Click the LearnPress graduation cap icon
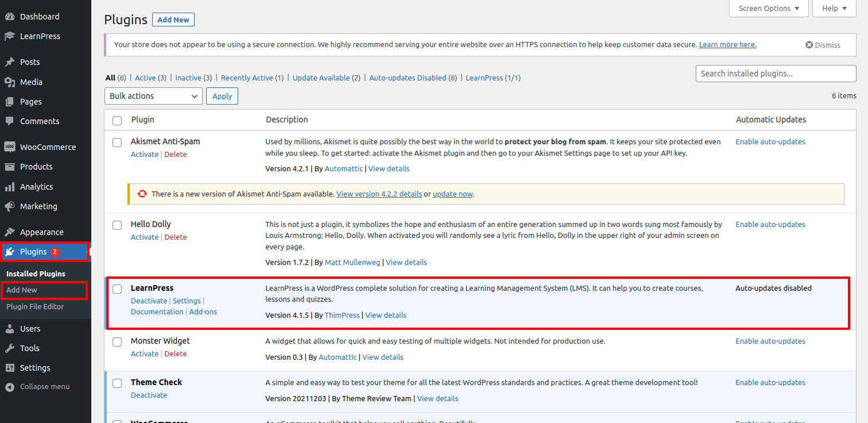The width and height of the screenshot is (868, 423). pos(10,36)
